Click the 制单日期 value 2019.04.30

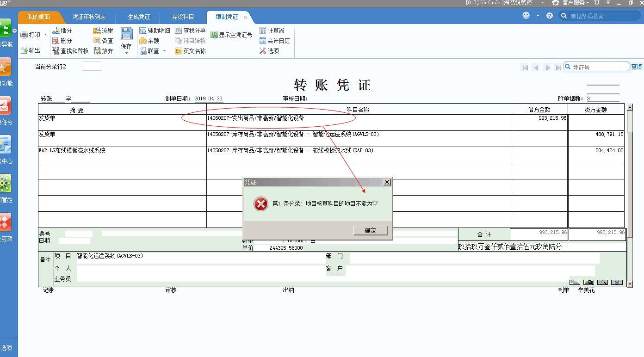[208, 98]
